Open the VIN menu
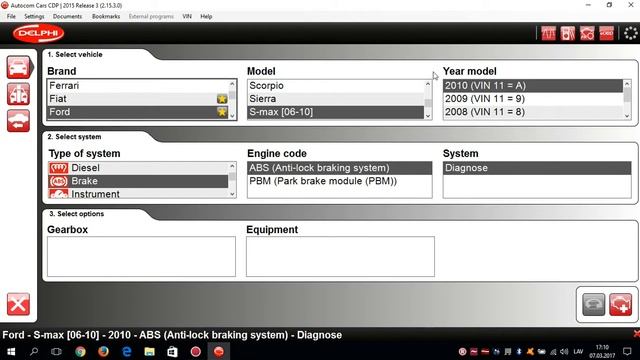 click(x=187, y=16)
